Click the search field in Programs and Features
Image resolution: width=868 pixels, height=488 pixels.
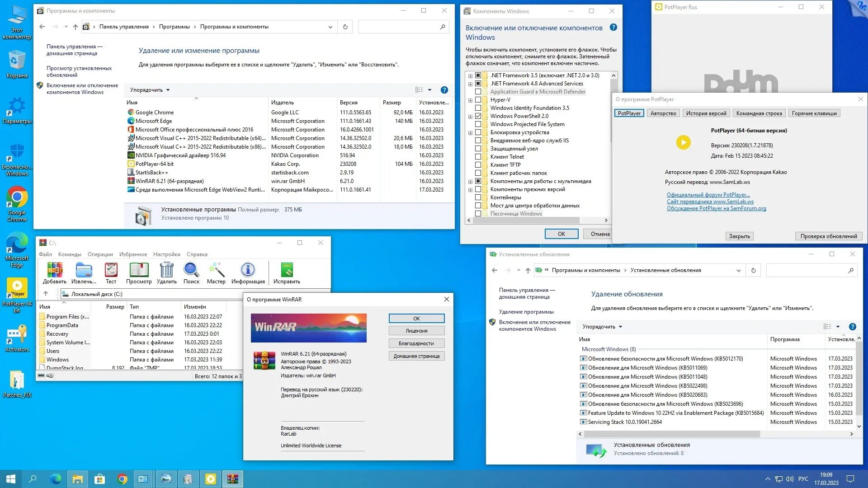[398, 27]
